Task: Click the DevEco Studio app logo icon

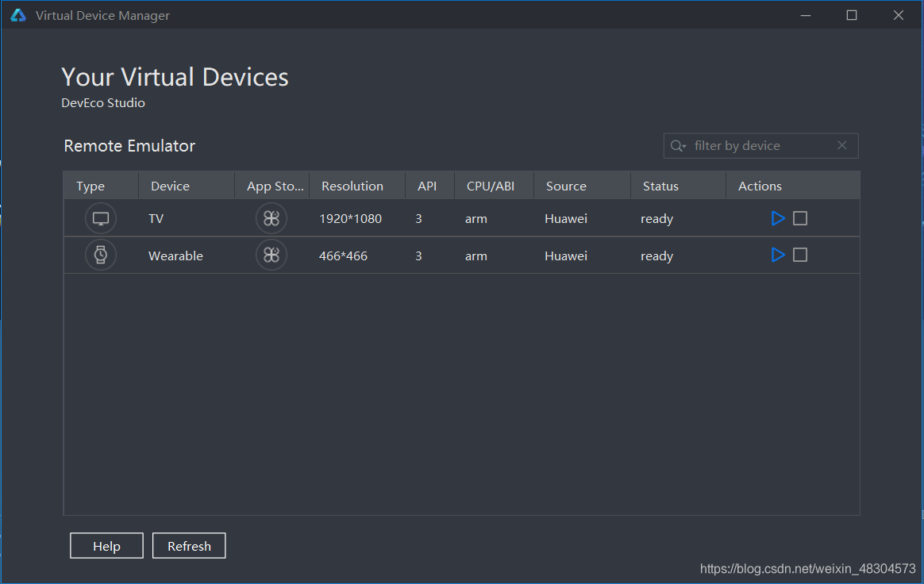Action: [18, 15]
